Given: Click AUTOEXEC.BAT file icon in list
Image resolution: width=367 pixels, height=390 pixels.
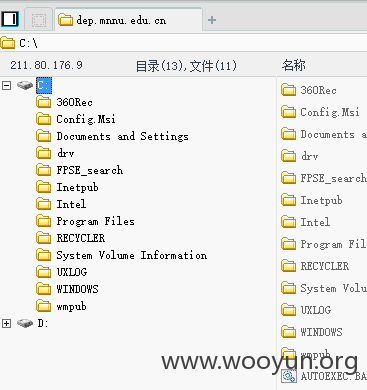Looking at the screenshot, I should tap(288, 376).
